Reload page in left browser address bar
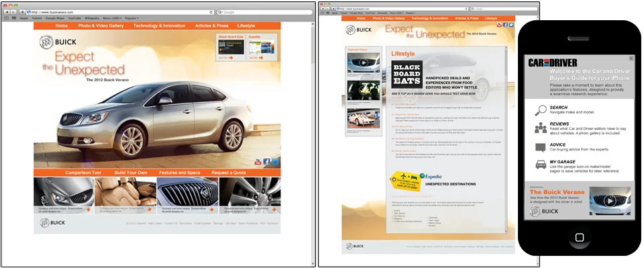 click(211, 12)
